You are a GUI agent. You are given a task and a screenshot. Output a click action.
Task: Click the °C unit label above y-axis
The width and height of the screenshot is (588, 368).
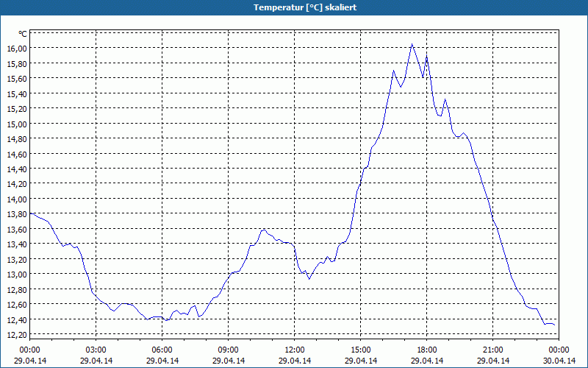pos(23,33)
